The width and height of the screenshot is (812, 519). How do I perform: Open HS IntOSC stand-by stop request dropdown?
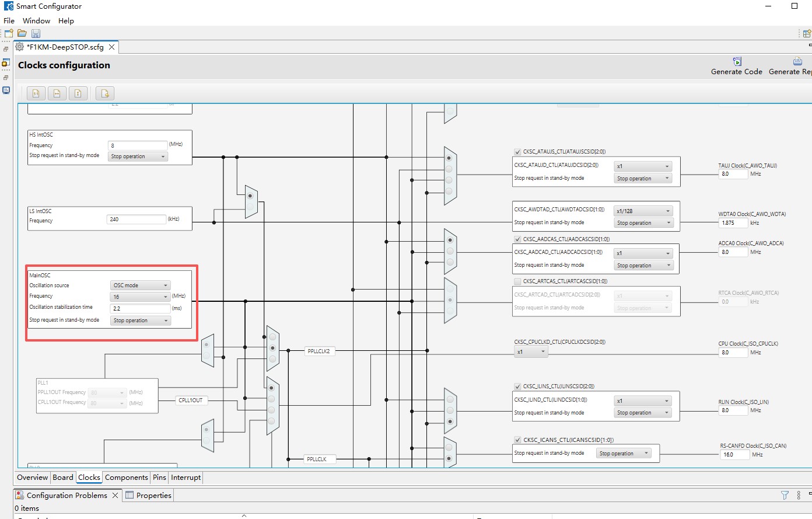(x=138, y=156)
